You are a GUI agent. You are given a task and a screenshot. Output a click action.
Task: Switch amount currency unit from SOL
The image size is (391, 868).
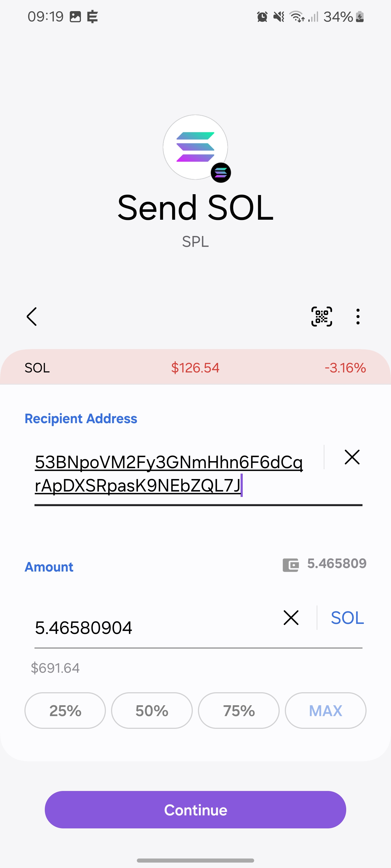[x=347, y=618]
